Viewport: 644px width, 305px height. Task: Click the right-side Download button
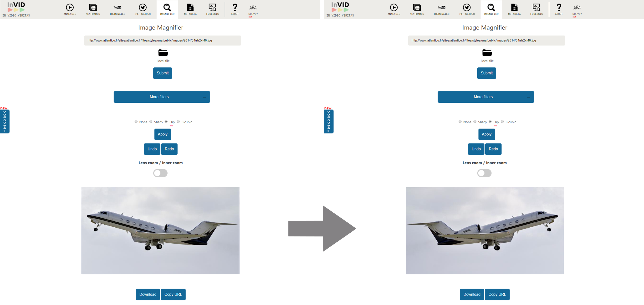coord(471,294)
